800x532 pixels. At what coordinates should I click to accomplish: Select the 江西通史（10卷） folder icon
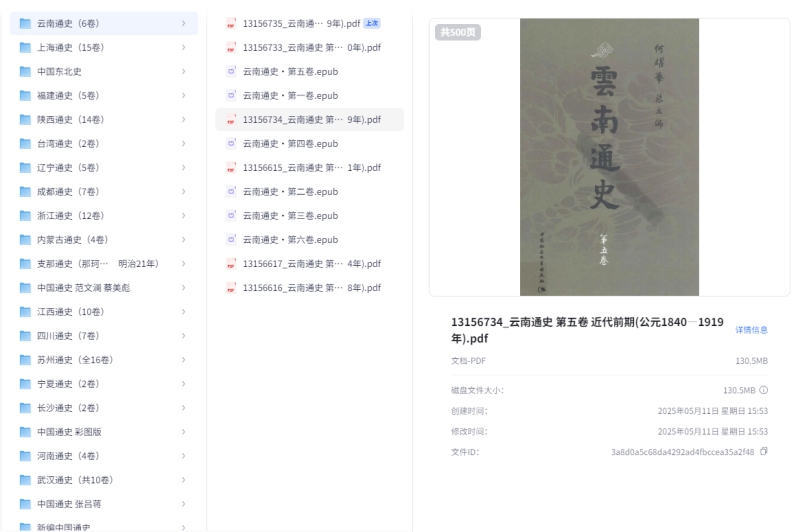tap(25, 312)
